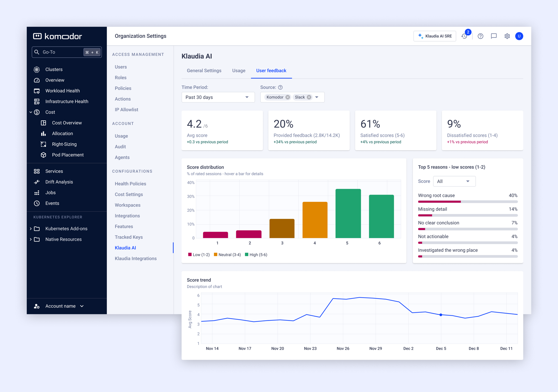Click the score 5 bar in distribution chart

(348, 213)
